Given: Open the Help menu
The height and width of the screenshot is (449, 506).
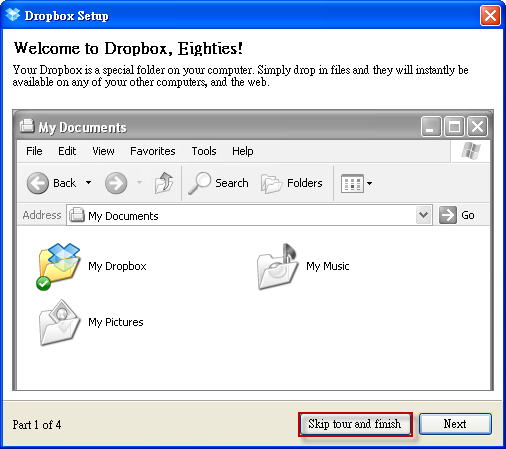Looking at the screenshot, I should (x=243, y=151).
